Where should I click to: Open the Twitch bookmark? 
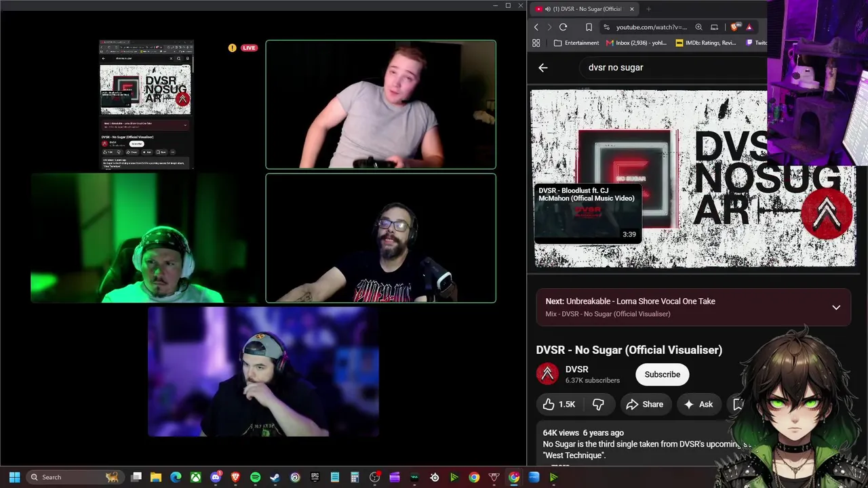click(756, 43)
